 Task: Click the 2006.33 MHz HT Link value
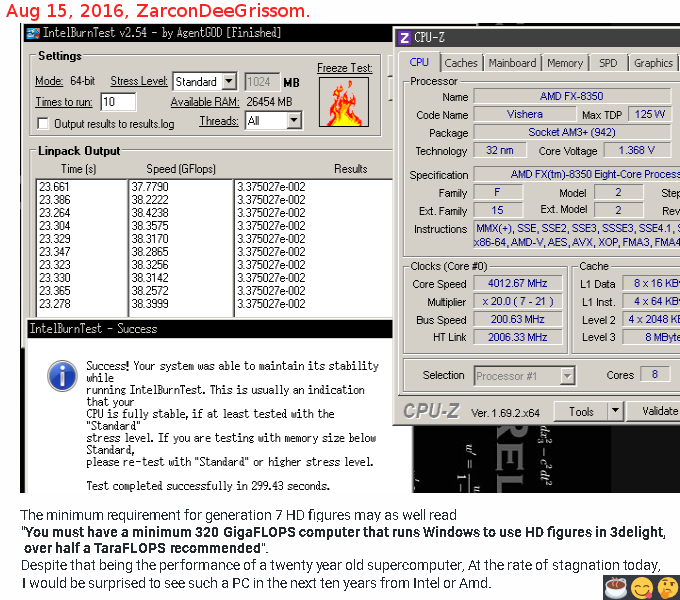517,337
